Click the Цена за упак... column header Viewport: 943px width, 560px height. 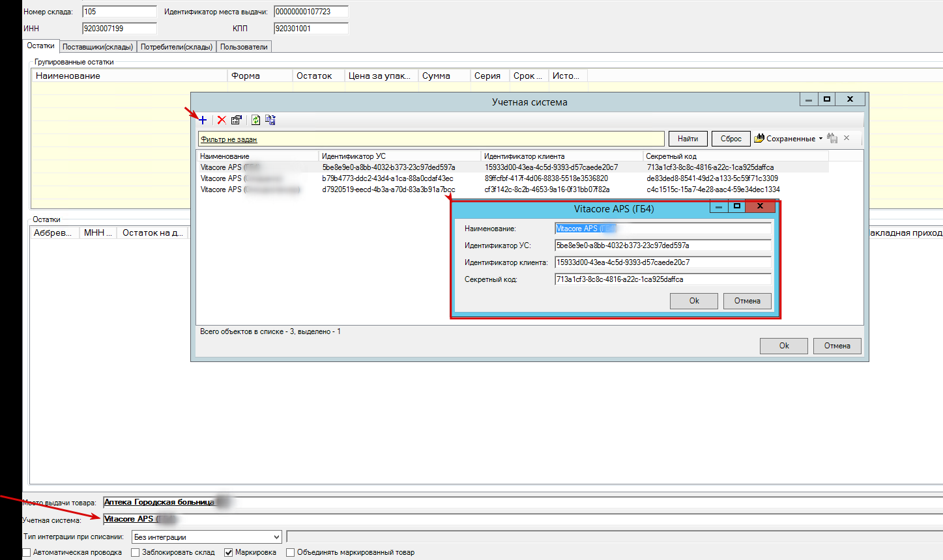point(381,76)
